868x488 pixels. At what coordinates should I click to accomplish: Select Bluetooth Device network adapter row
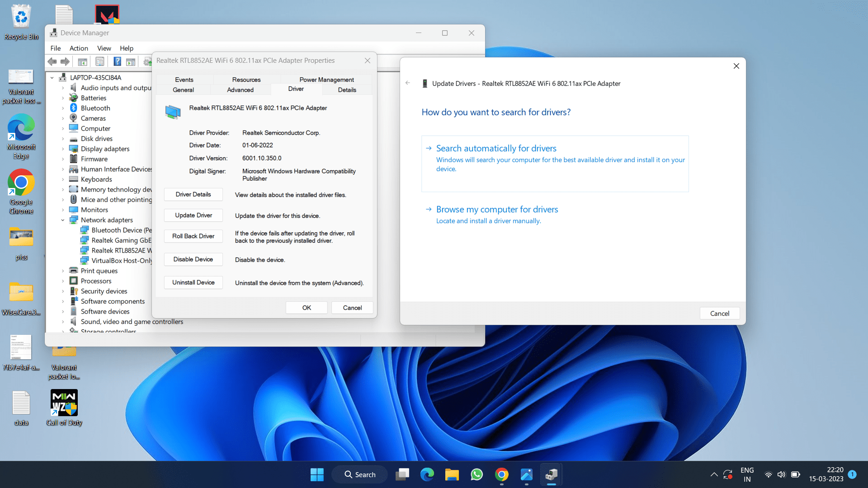click(x=116, y=230)
